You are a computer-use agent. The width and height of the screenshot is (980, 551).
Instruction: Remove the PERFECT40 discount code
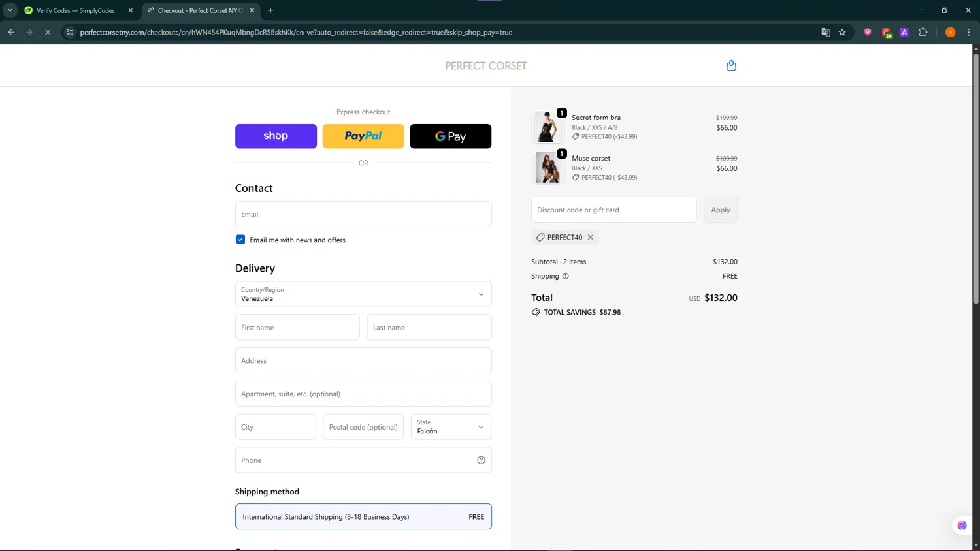(x=591, y=238)
